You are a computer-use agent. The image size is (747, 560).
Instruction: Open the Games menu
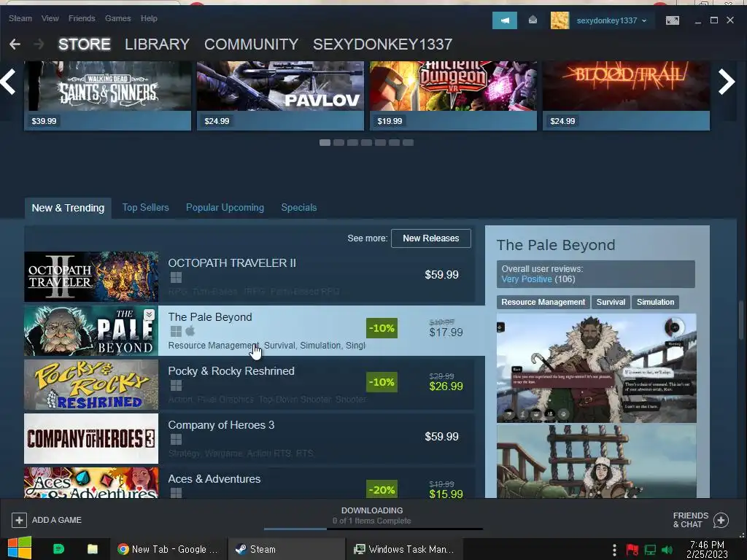coord(117,18)
